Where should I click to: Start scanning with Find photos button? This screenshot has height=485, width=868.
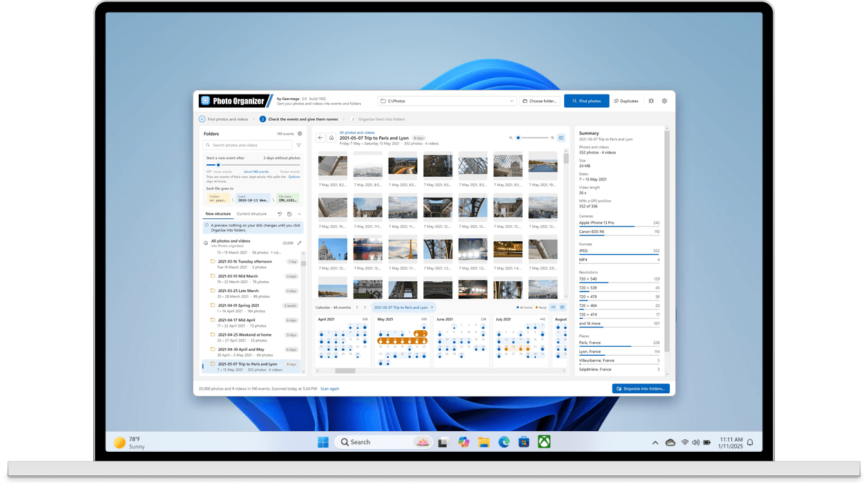(x=586, y=101)
